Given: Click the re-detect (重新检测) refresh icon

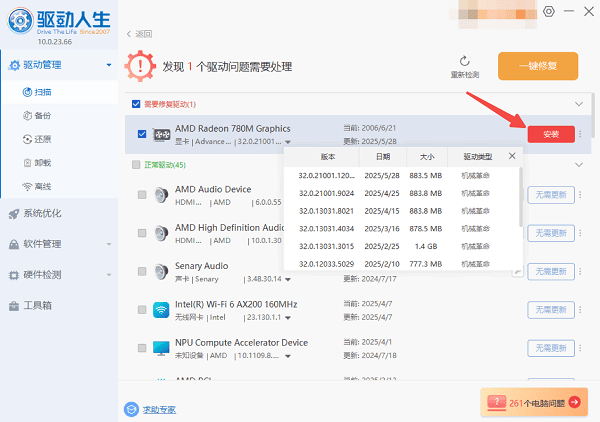Looking at the screenshot, I should (464, 61).
